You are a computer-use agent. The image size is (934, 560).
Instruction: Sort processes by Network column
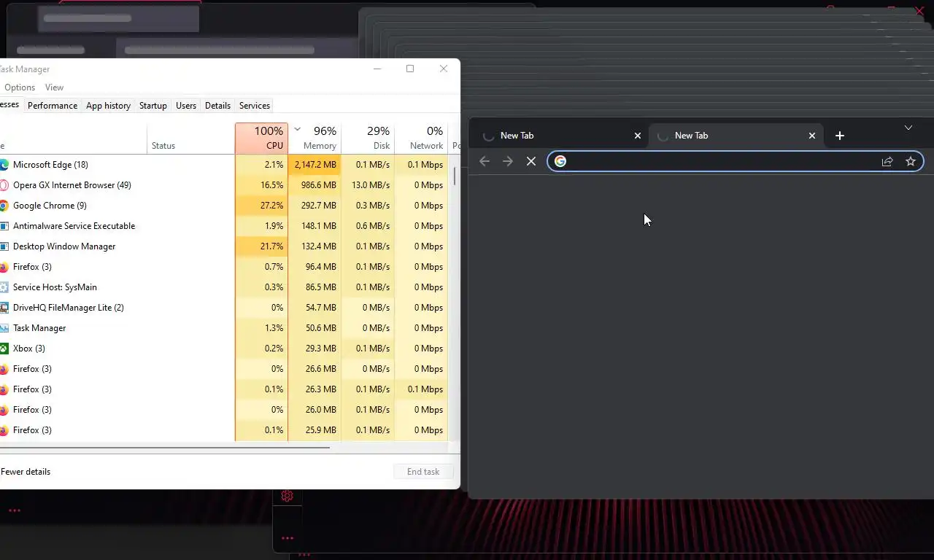point(421,138)
